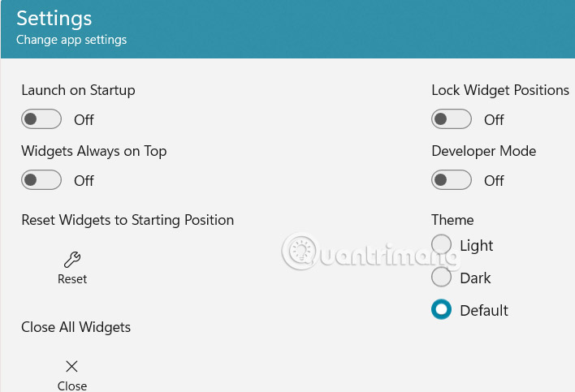Choose the Dark theme radio button
This screenshot has width=575, height=392.
[x=441, y=278]
